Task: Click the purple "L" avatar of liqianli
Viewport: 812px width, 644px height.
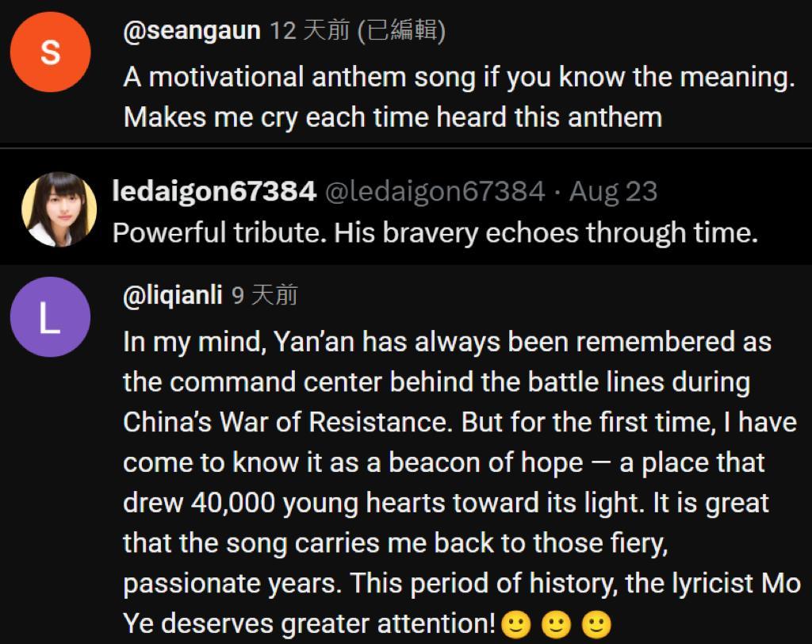Action: (50, 316)
